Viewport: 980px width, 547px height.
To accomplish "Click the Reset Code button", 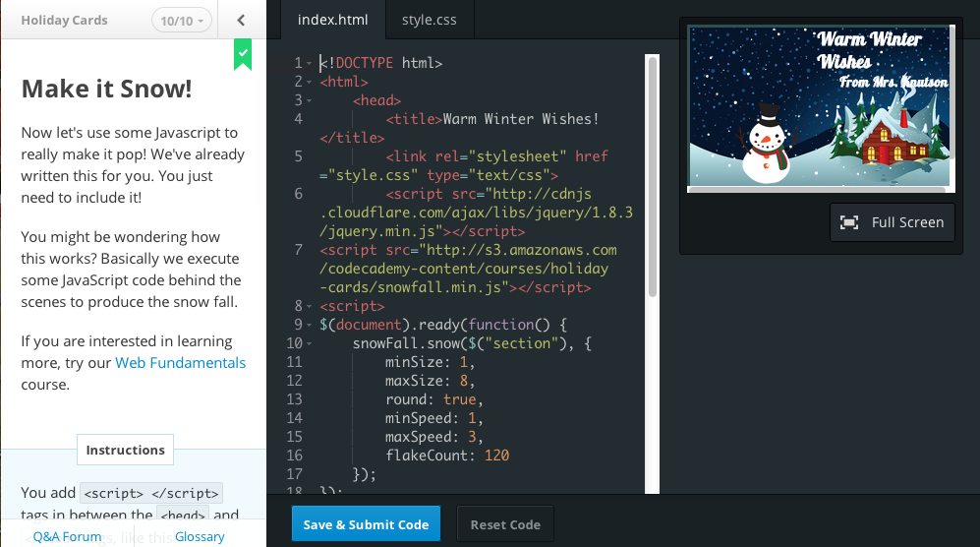I will [x=505, y=524].
